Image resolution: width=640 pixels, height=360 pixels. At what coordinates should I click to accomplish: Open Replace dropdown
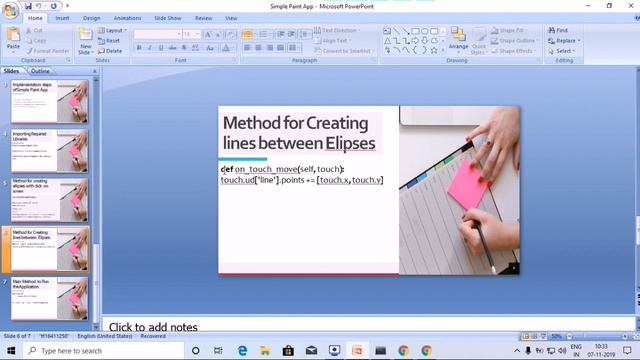564,41
